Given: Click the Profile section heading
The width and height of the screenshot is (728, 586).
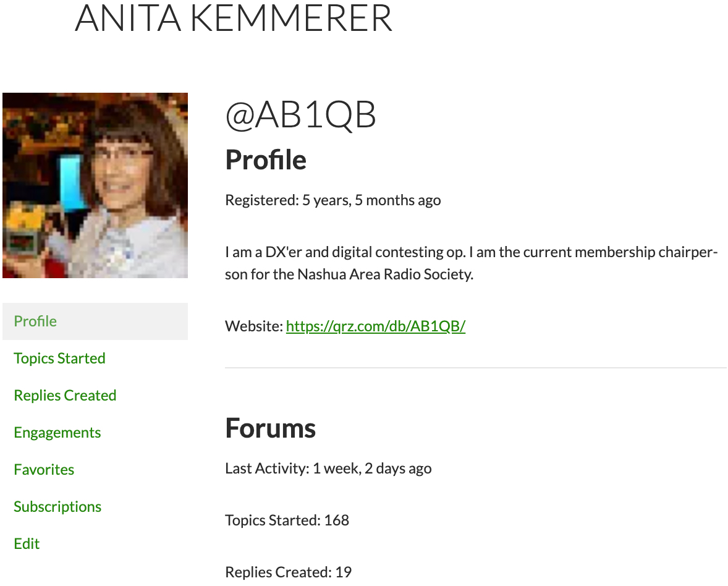Looking at the screenshot, I should [x=266, y=160].
